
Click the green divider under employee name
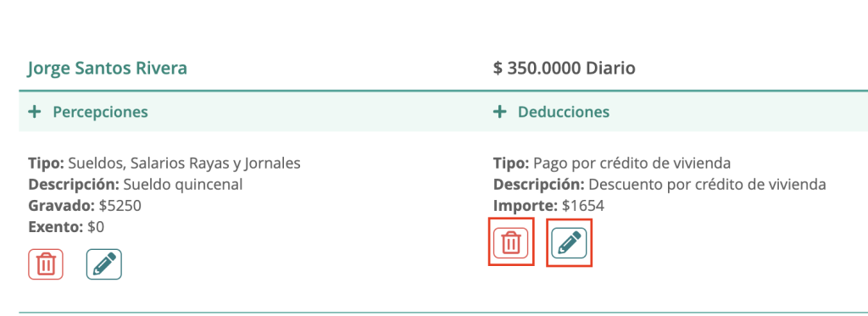pyautogui.click(x=442, y=90)
